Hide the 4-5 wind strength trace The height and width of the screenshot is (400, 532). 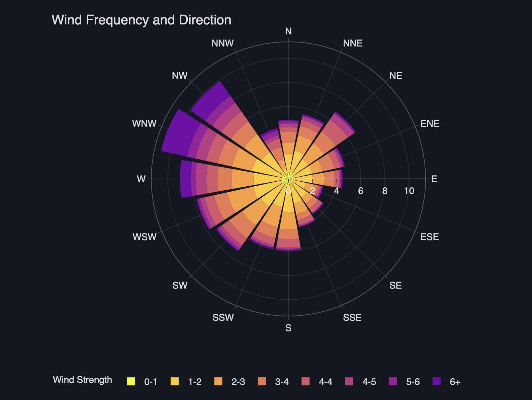click(360, 382)
